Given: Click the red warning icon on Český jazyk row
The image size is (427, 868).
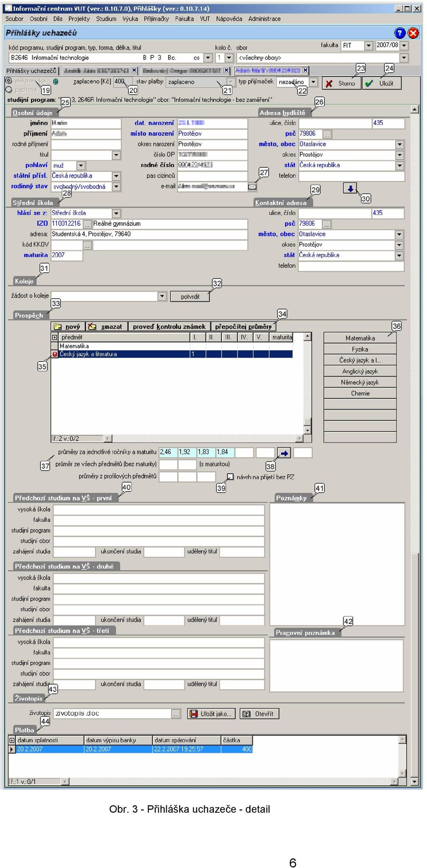Looking at the screenshot, I should point(55,354).
